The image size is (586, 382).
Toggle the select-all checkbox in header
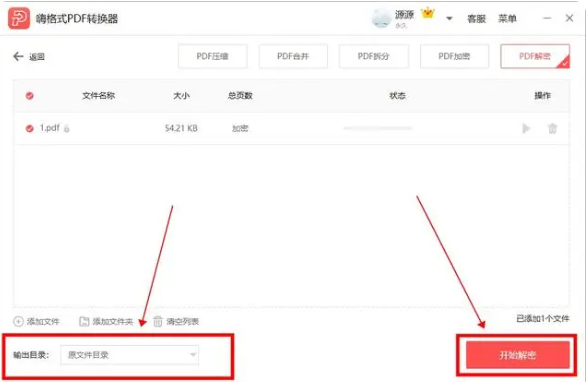30,96
